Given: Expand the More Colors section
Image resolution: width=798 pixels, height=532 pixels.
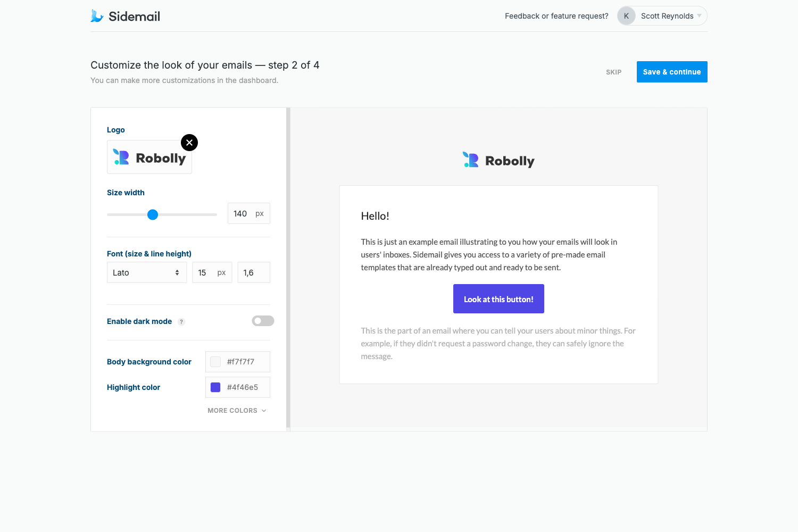Looking at the screenshot, I should pos(237,411).
